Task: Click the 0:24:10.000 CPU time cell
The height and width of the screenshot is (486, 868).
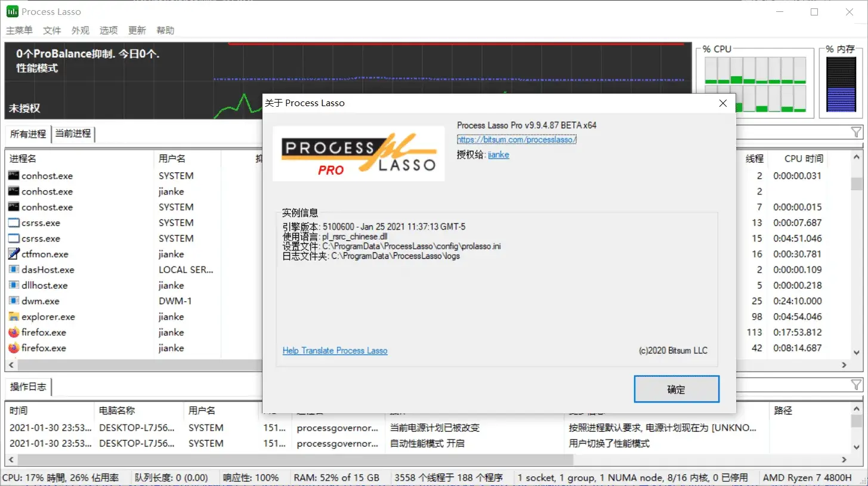Action: pyautogui.click(x=798, y=301)
